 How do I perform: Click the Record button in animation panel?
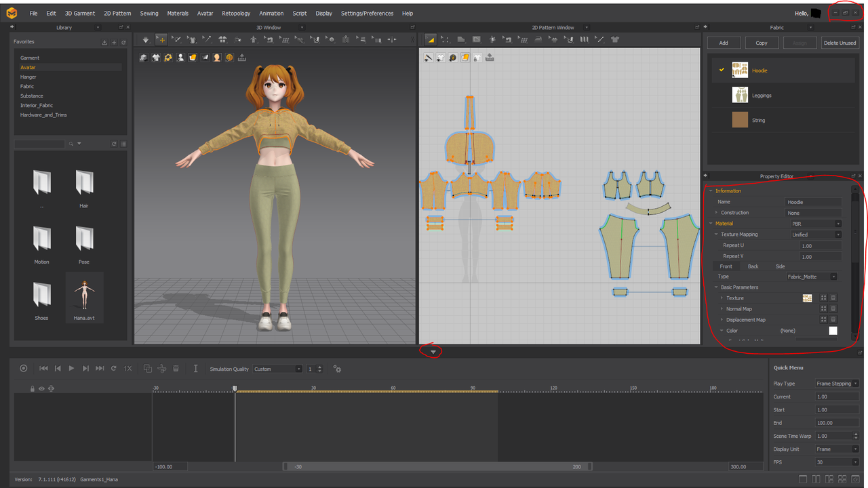click(24, 369)
